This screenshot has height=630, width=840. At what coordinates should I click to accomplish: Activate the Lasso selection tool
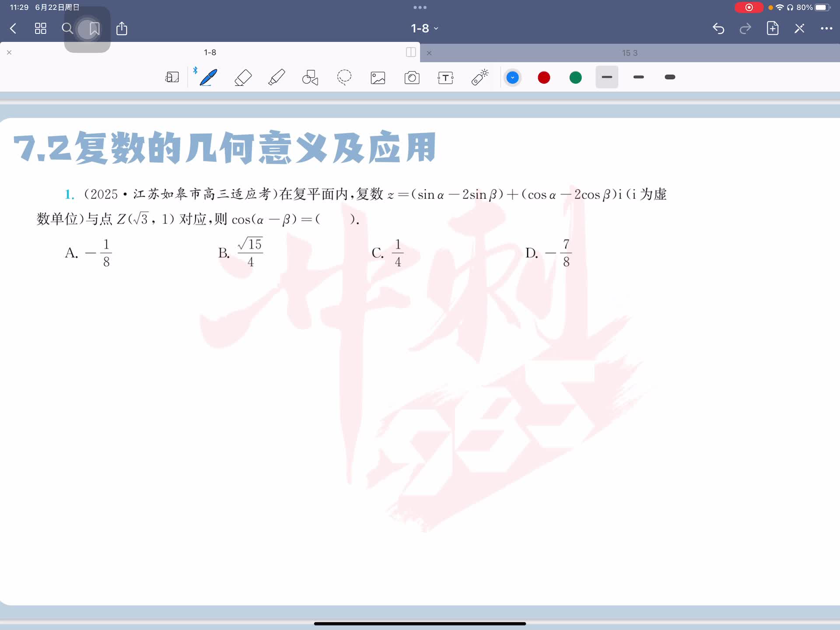pos(344,77)
